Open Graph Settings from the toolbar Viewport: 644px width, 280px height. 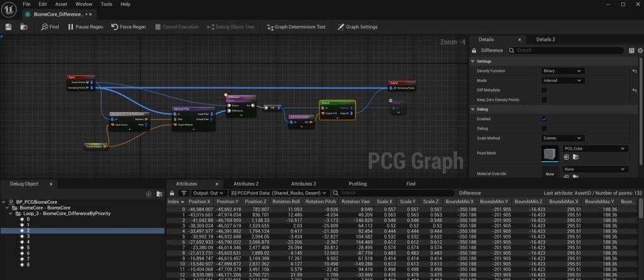coord(357,27)
